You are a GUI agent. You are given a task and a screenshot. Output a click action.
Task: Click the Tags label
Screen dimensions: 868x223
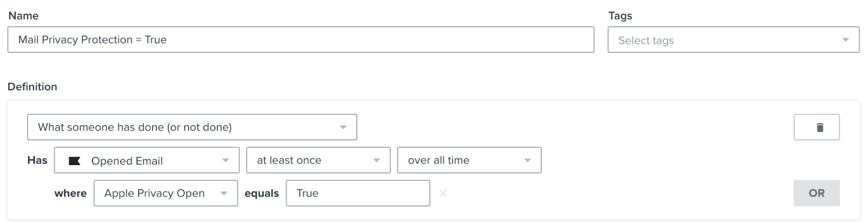pos(620,16)
